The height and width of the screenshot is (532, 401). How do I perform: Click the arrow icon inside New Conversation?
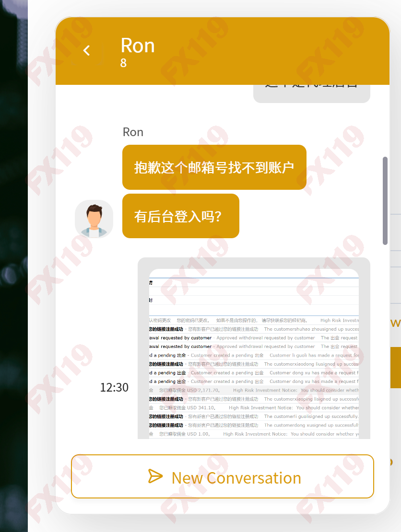coord(154,477)
